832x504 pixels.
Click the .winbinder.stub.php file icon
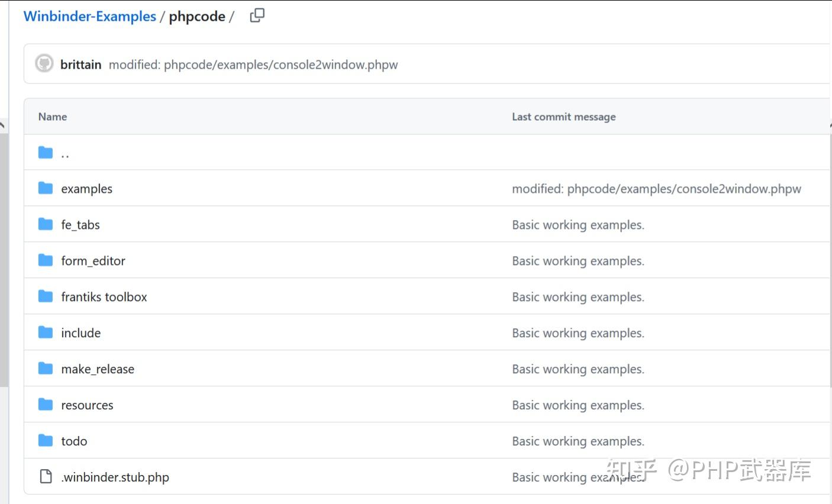point(46,476)
